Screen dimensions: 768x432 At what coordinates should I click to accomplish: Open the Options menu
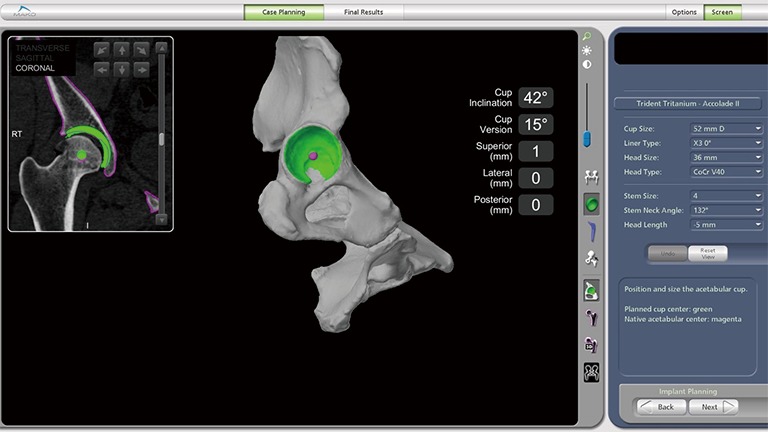pyautogui.click(x=684, y=12)
